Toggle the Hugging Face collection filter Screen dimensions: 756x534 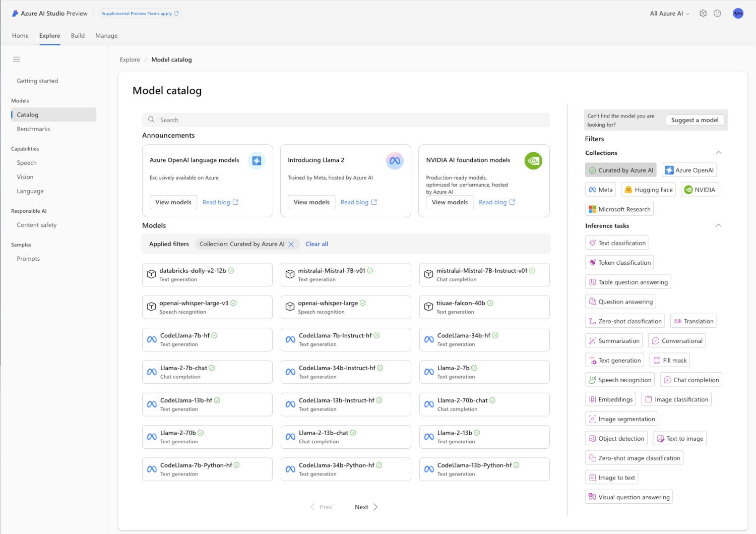648,190
